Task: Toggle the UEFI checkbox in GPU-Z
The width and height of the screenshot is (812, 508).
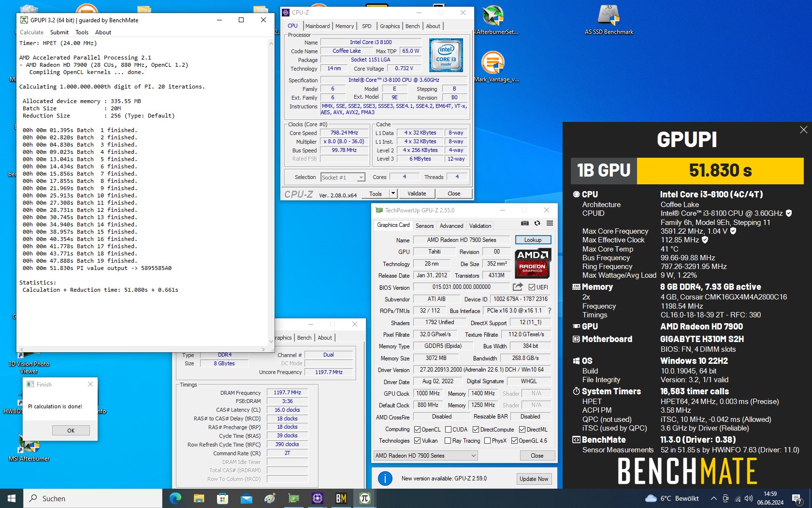Action: [532, 287]
